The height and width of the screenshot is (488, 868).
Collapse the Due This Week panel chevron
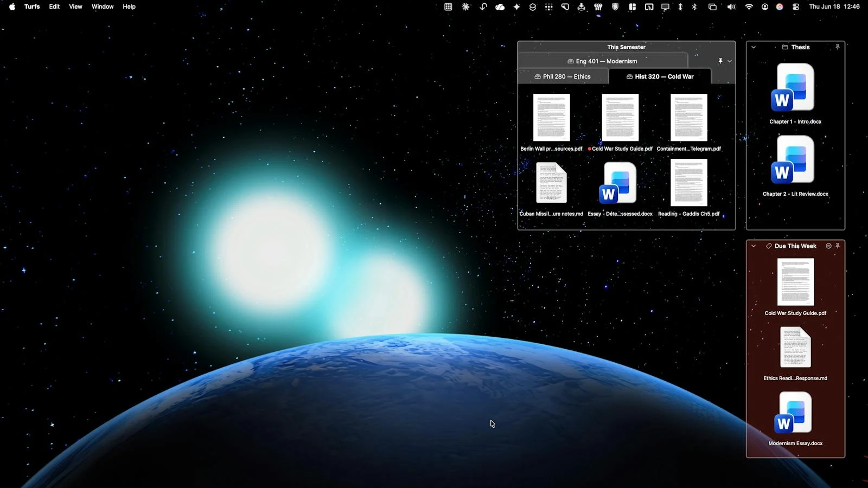click(x=754, y=246)
